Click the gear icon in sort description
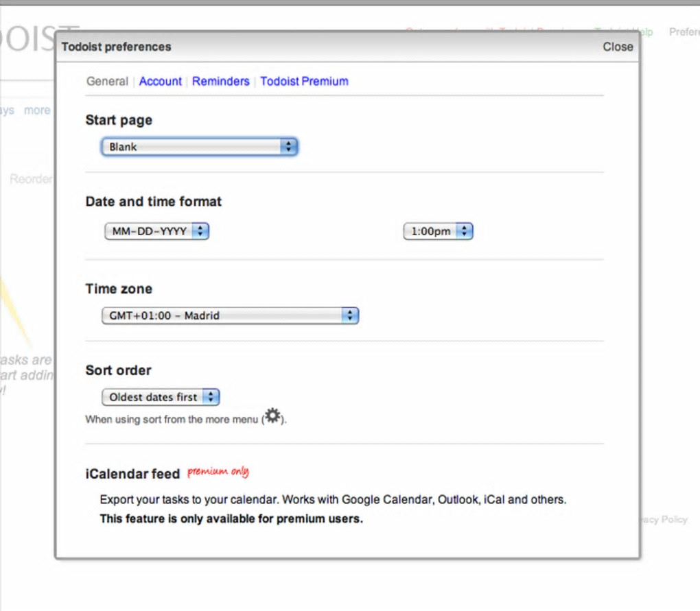Screen dimensions: 700x611 coord(272,416)
